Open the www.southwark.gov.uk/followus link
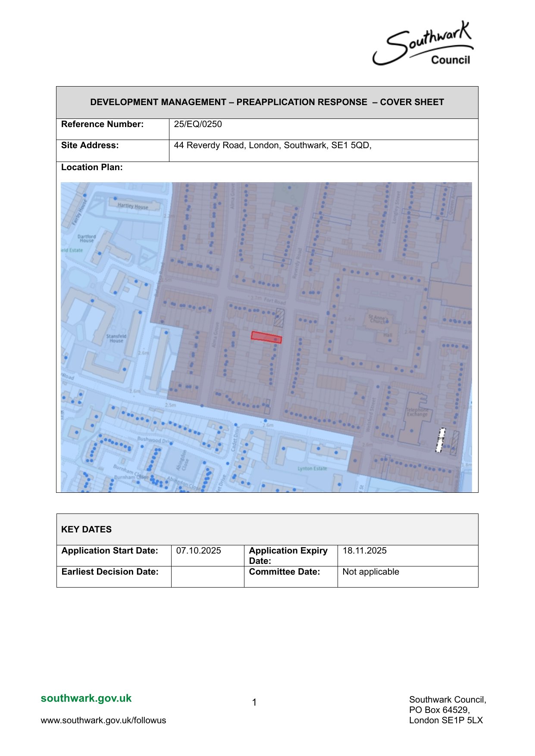This screenshot has width=535, height=756. tap(103, 720)
